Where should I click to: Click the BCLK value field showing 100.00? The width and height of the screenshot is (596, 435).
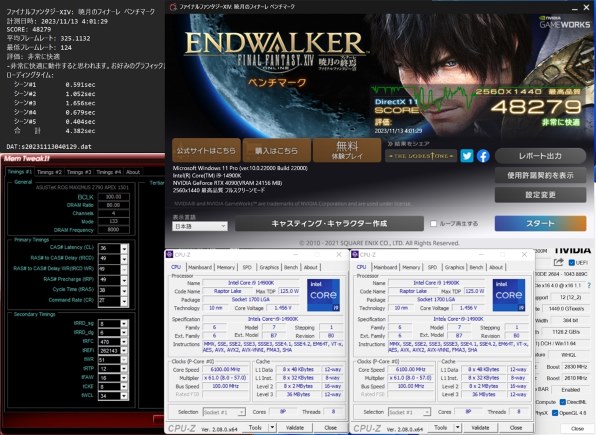[x=113, y=197]
